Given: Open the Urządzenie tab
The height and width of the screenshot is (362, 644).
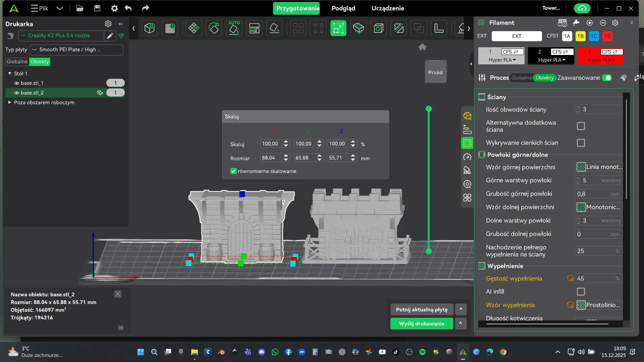Looking at the screenshot, I should click(x=387, y=8).
